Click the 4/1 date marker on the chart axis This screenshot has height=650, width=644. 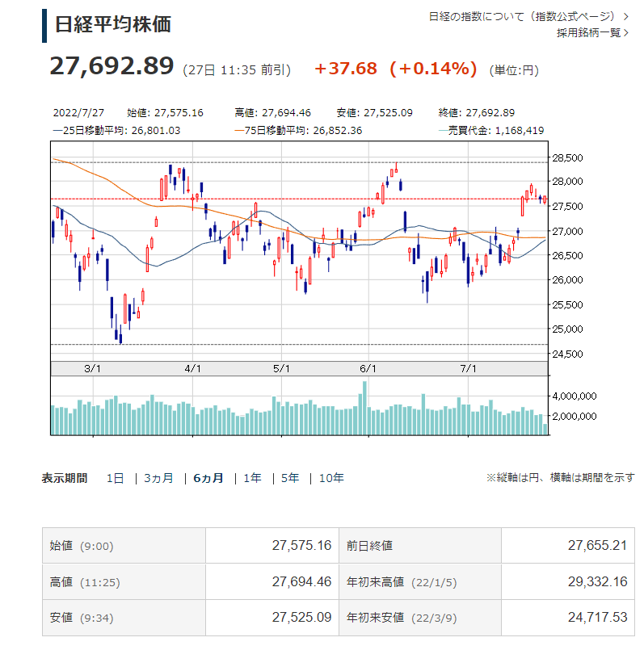192,368
